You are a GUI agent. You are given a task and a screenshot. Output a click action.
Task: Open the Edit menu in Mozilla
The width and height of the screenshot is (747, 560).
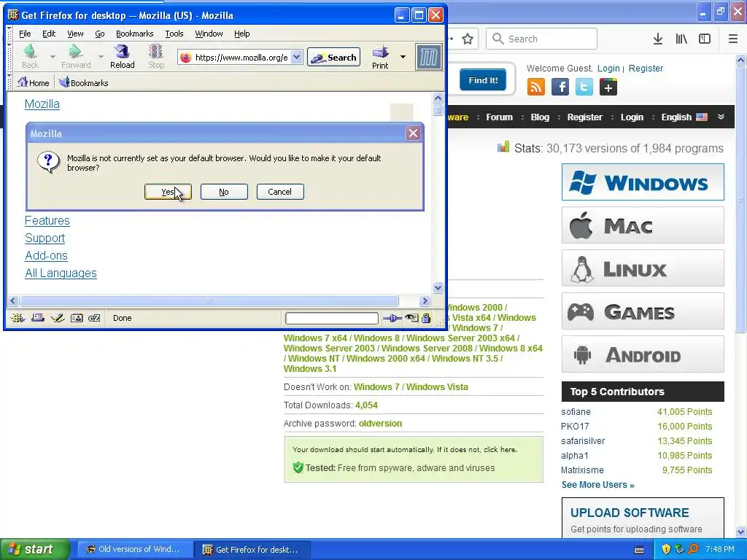click(x=49, y=34)
